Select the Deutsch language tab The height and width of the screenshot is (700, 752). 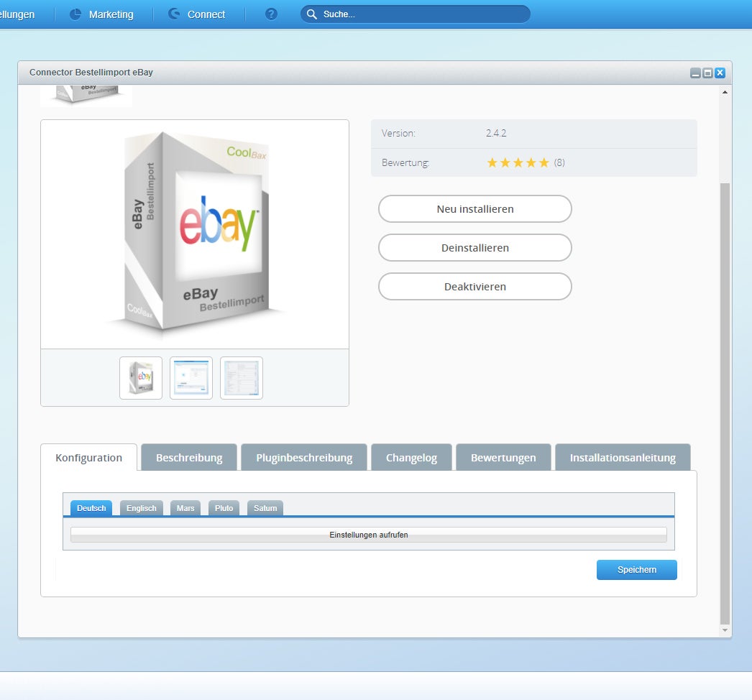pos(91,508)
